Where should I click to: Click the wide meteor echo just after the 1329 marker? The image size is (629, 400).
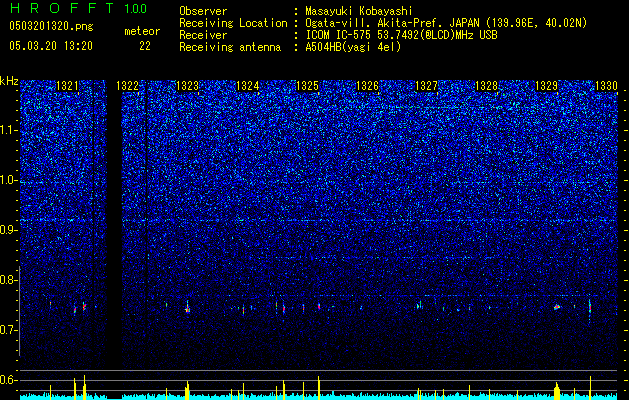(557, 307)
